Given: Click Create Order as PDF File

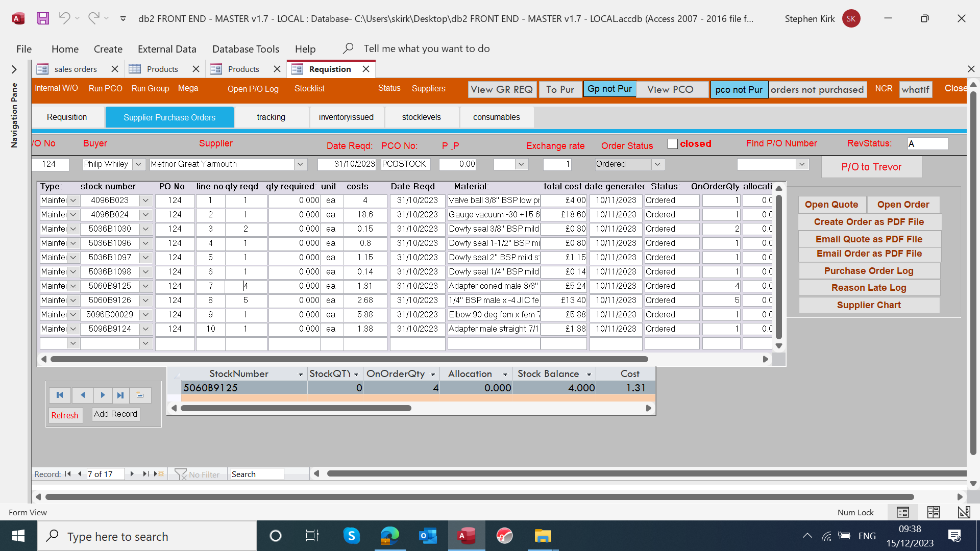Looking at the screenshot, I should (x=869, y=222).
